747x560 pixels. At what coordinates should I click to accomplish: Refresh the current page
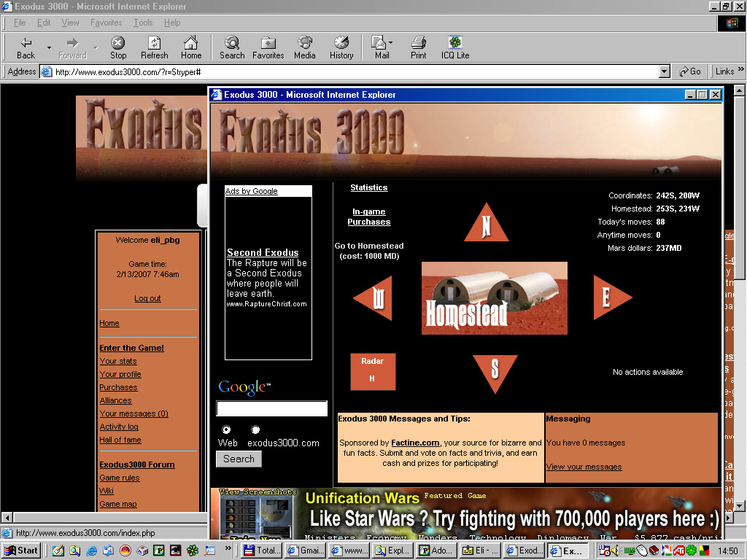pos(155,47)
